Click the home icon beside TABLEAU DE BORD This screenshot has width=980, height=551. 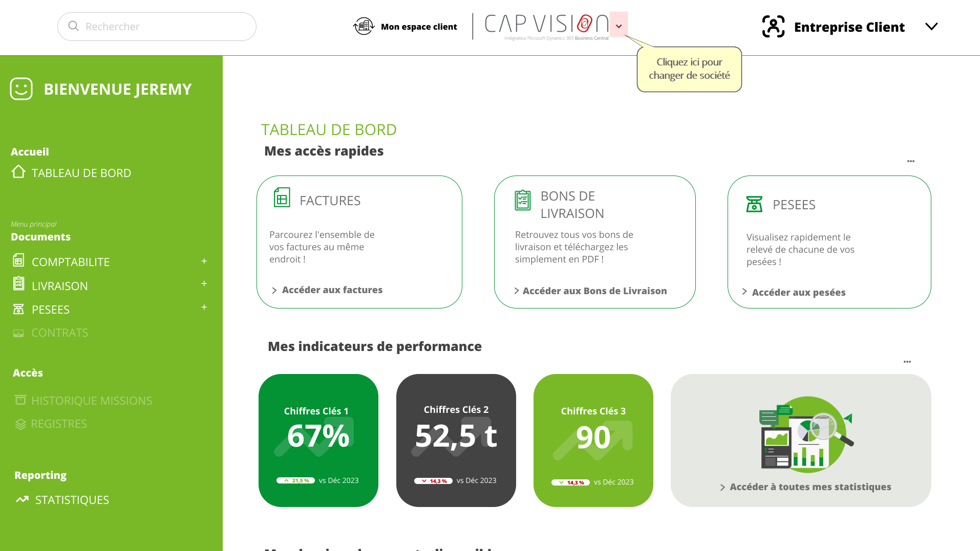[x=18, y=172]
